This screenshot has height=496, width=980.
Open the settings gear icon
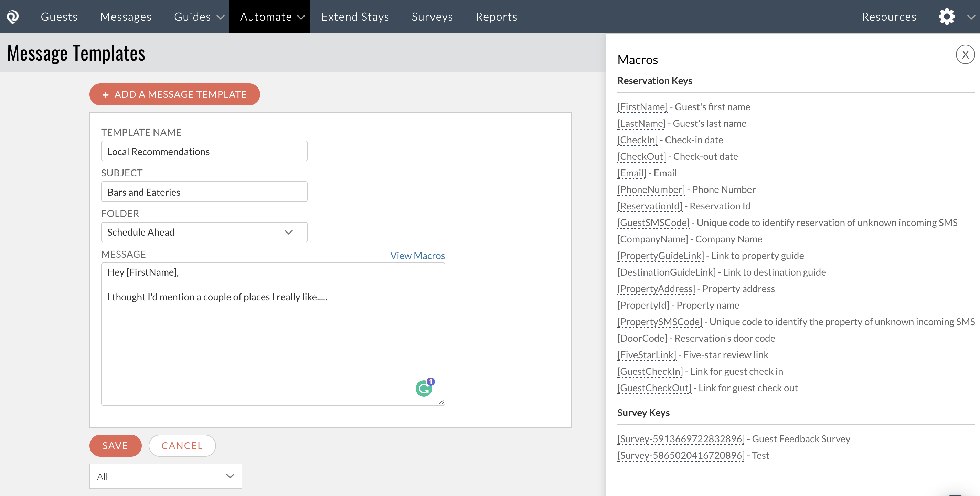pos(947,17)
